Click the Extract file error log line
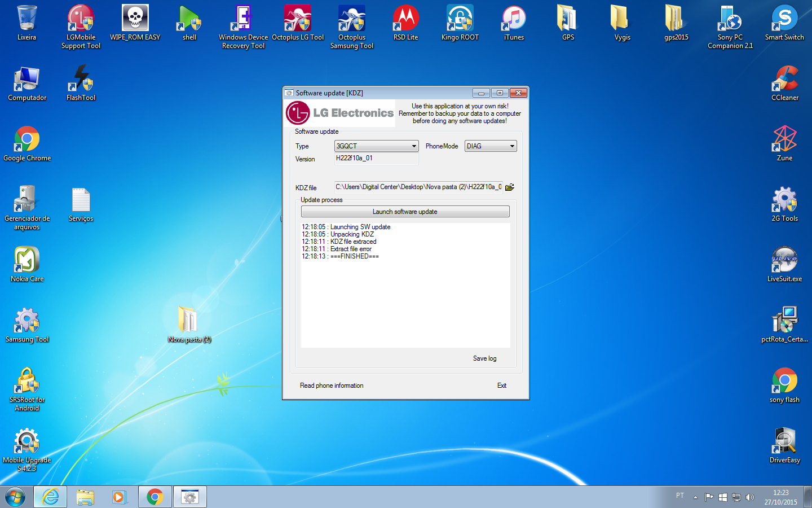 pos(337,249)
